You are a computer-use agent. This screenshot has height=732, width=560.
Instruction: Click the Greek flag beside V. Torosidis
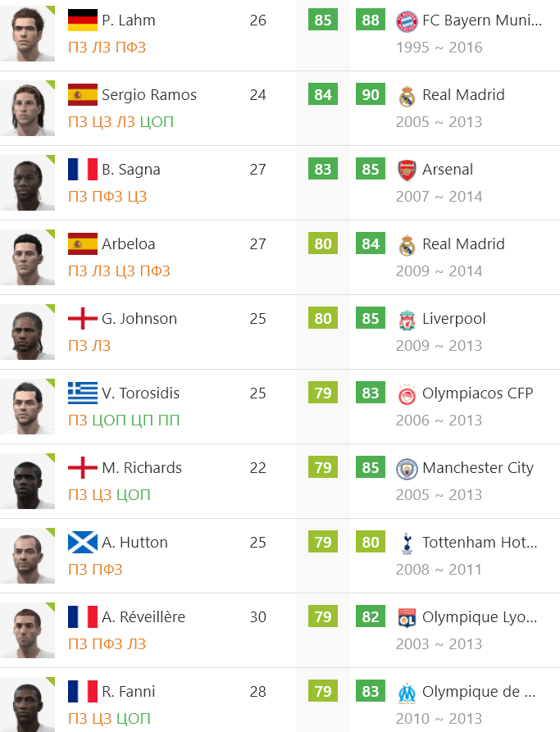[83, 393]
